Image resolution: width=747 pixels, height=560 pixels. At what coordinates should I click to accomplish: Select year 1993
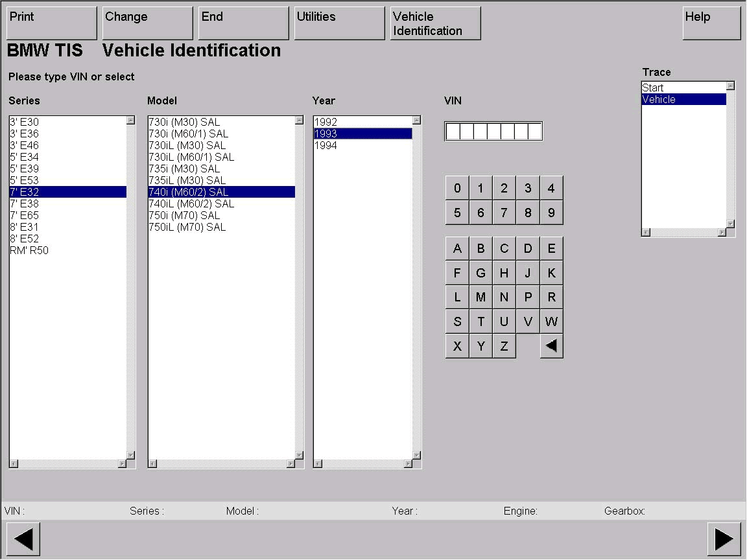point(362,134)
